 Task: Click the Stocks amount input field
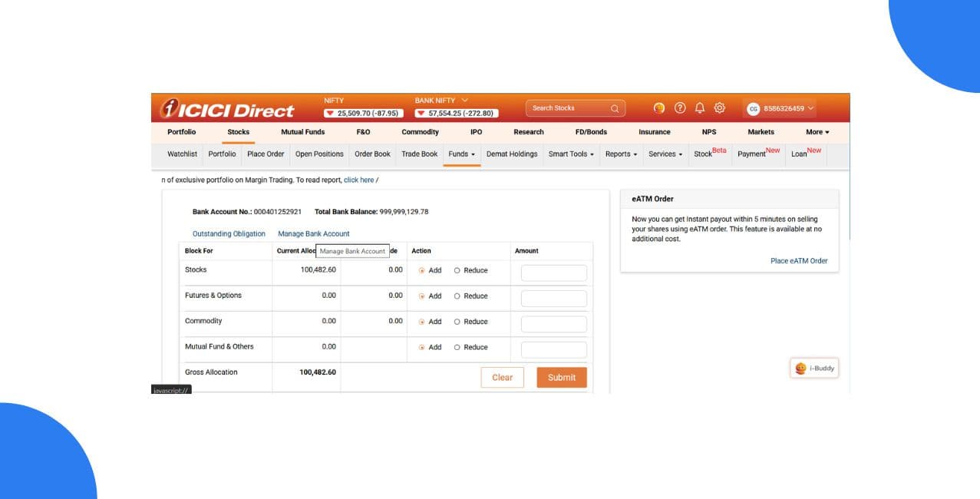(554, 273)
